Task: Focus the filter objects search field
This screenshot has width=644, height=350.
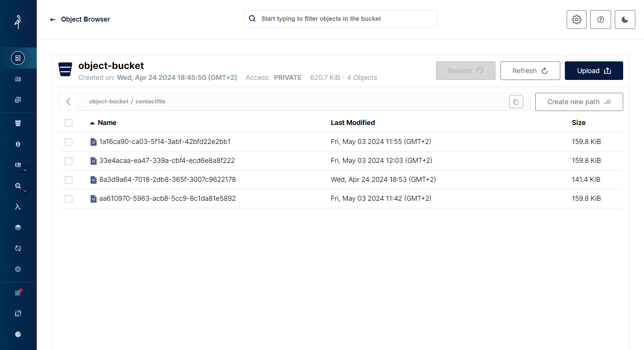Action: pos(341,19)
